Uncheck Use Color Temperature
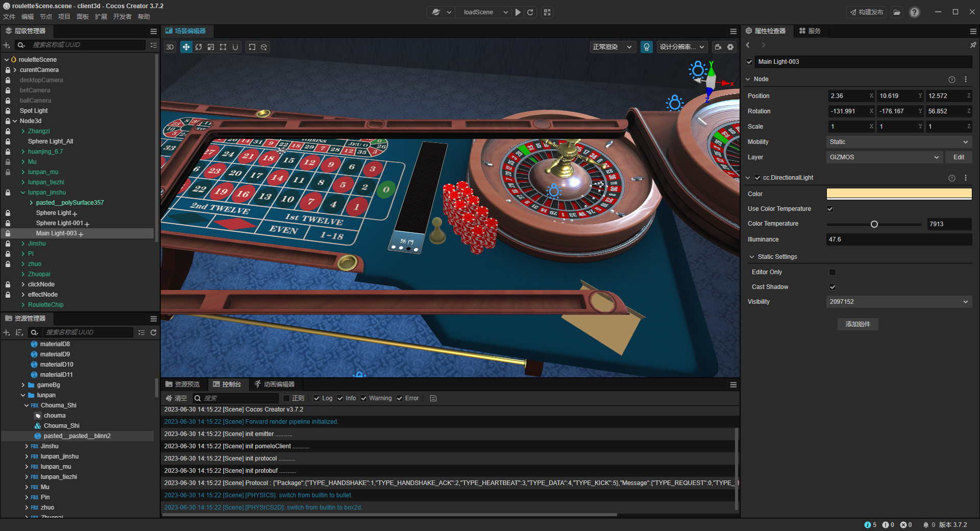 (x=830, y=209)
